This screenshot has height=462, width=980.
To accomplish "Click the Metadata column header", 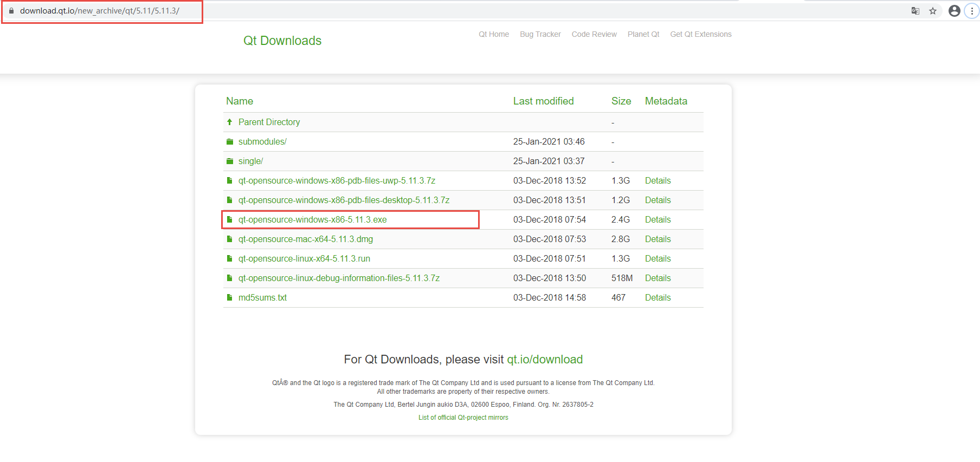I will 666,101.
